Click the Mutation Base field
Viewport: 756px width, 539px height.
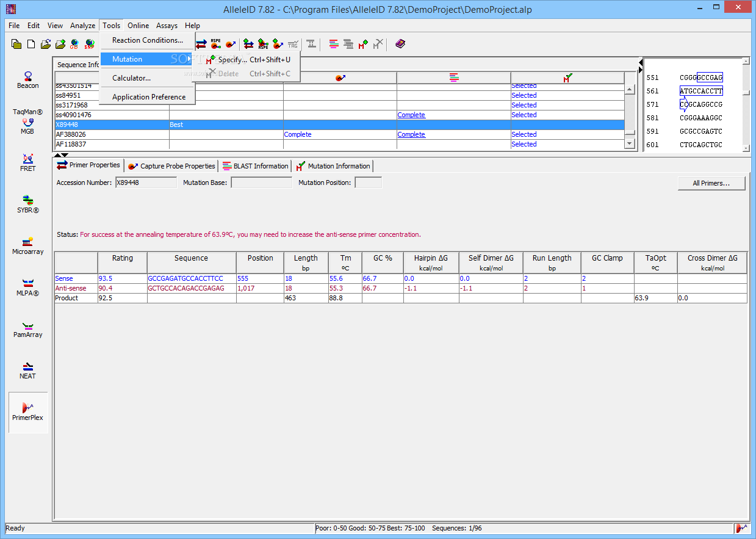pyautogui.click(x=262, y=183)
